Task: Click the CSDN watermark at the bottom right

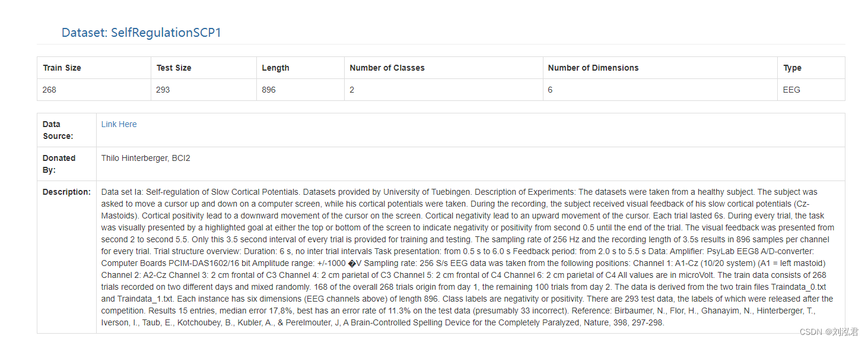Action: [x=828, y=332]
